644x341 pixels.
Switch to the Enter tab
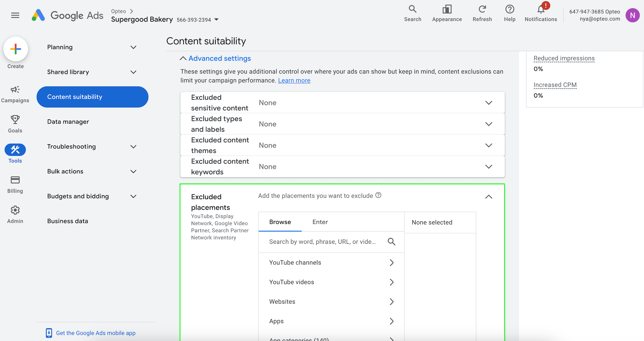320,222
